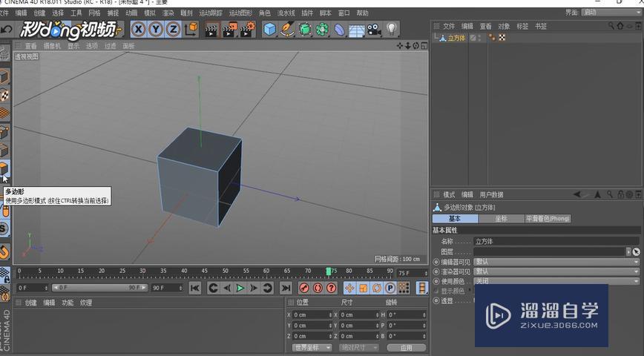Image resolution: width=644 pixels, height=356 pixels.
Task: Go to the start of animation
Action: (x=194, y=288)
